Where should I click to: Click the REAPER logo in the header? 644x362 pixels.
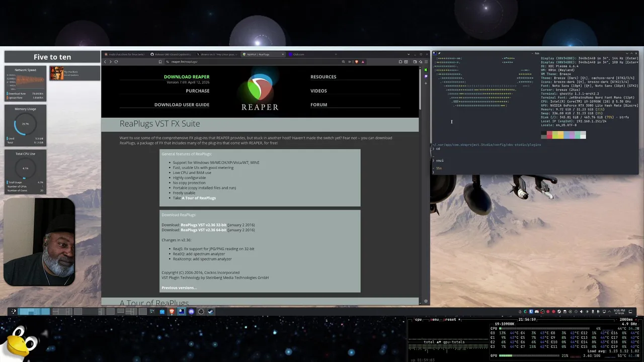point(260,92)
